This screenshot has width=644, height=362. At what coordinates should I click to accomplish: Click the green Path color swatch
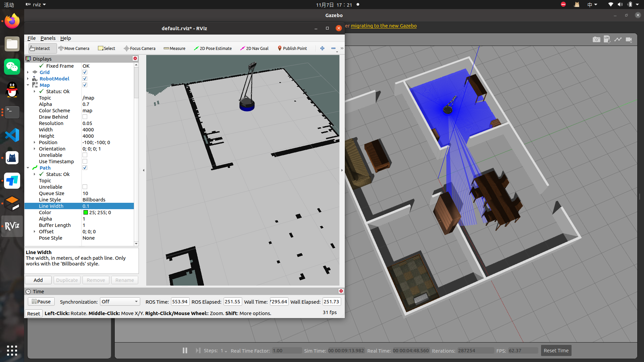pos(86,212)
